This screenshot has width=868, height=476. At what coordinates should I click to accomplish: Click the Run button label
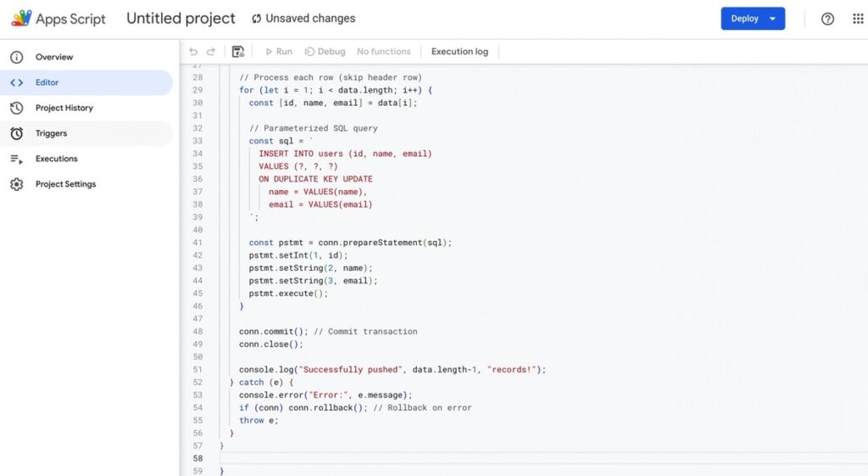click(284, 52)
